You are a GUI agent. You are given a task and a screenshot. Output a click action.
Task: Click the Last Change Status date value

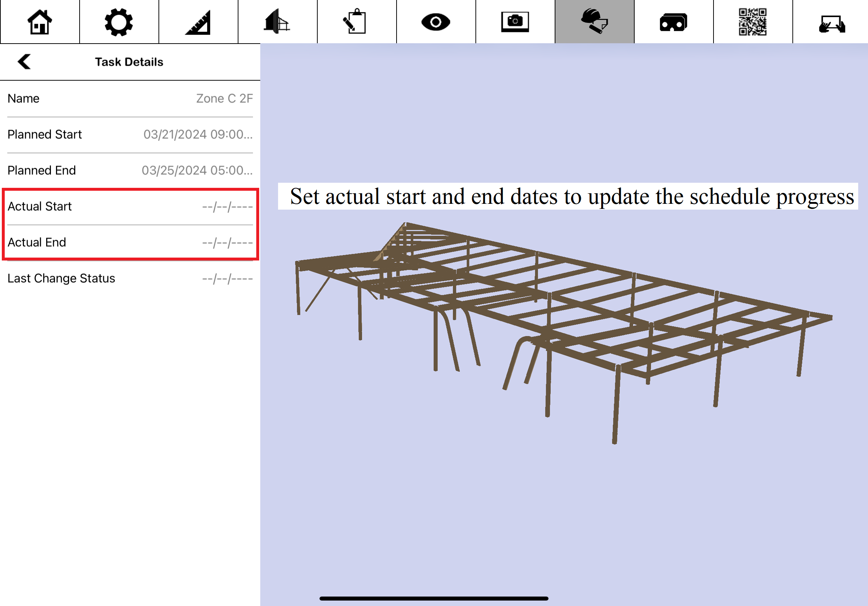[x=227, y=279]
